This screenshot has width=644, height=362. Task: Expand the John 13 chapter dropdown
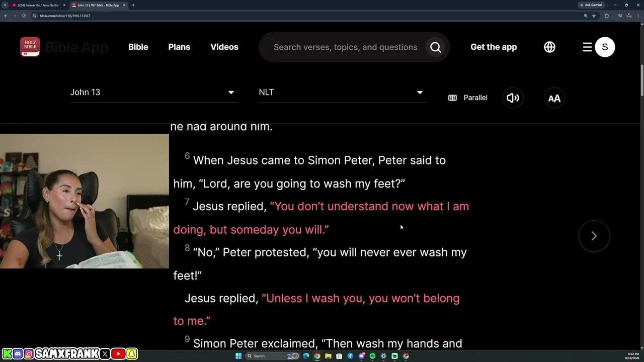coord(154,92)
